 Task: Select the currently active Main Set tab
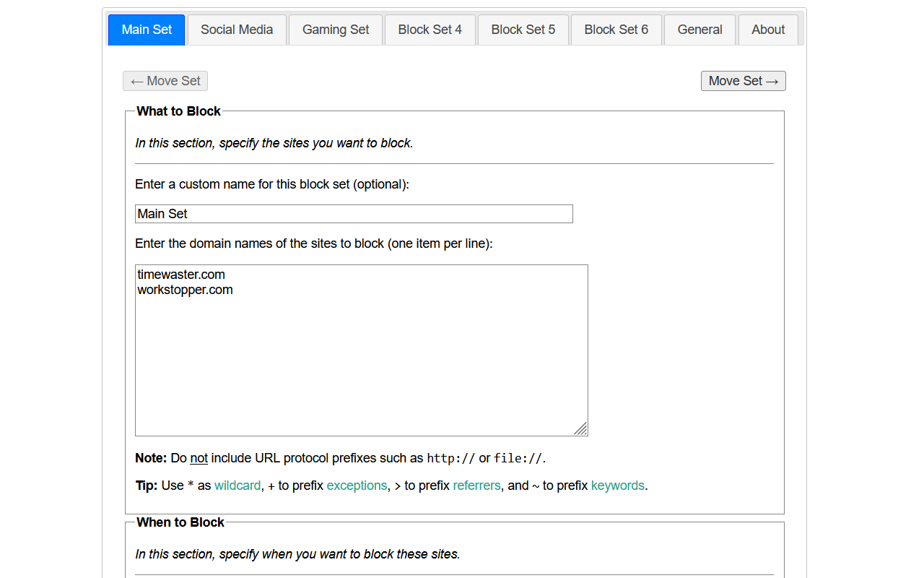[146, 30]
